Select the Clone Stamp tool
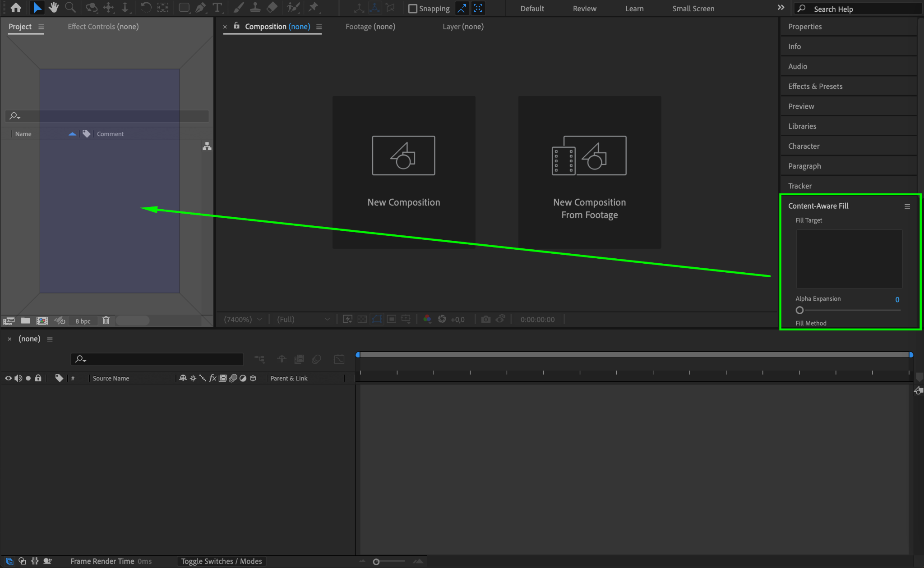924x568 pixels. click(255, 7)
